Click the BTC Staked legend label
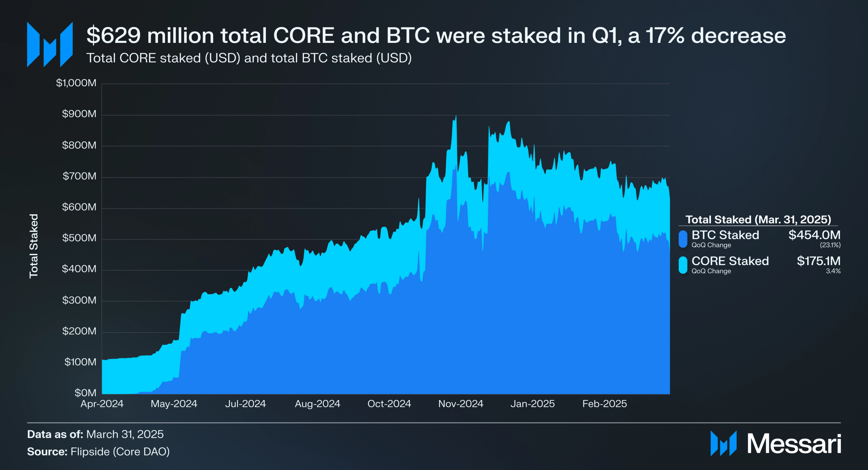868x470 pixels. (x=725, y=235)
